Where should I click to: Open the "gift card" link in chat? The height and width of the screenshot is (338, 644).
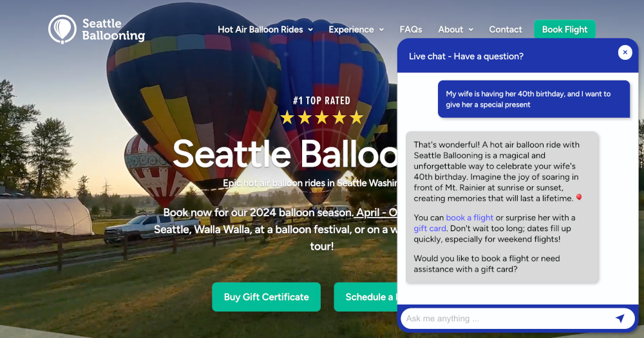(x=430, y=229)
